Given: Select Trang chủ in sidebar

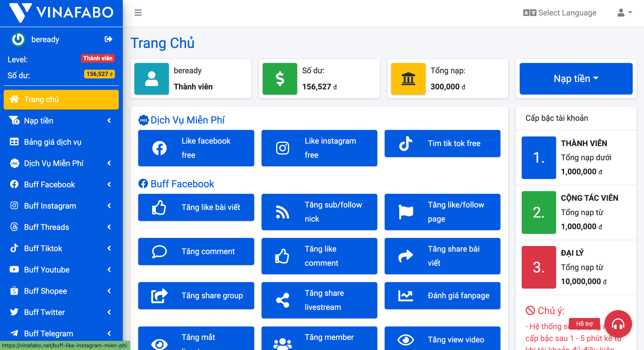Looking at the screenshot, I should 61,99.
